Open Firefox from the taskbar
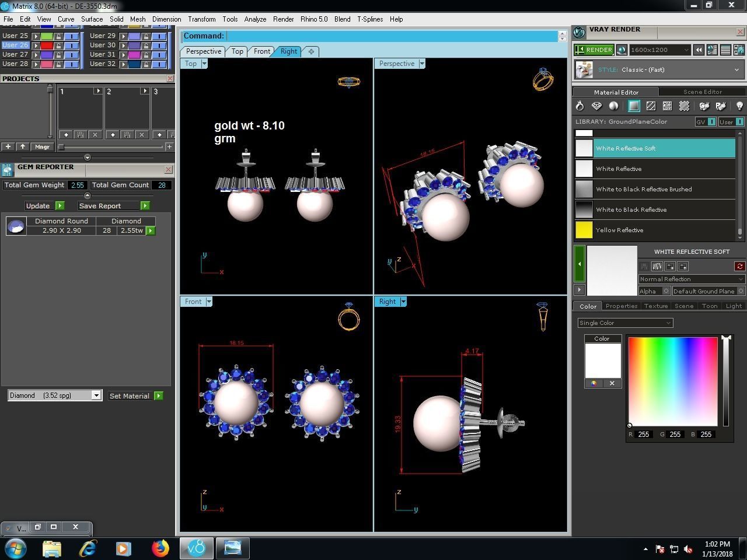 coord(160,548)
